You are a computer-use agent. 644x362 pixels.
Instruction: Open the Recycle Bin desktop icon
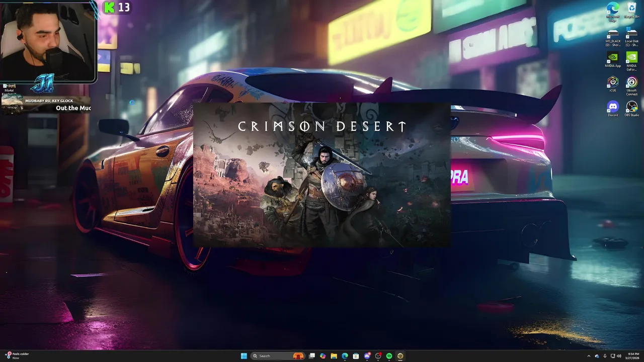point(631,11)
